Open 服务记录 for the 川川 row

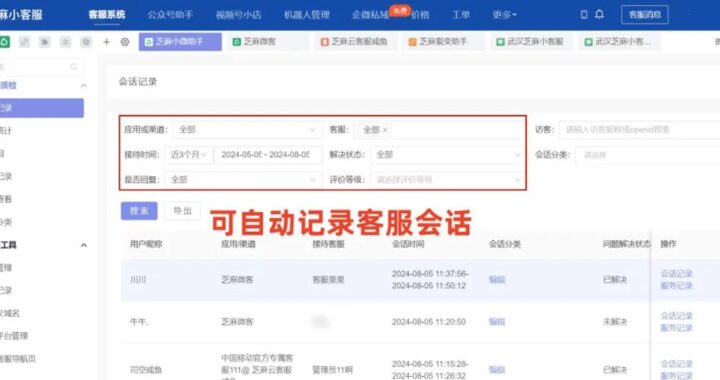676,285
